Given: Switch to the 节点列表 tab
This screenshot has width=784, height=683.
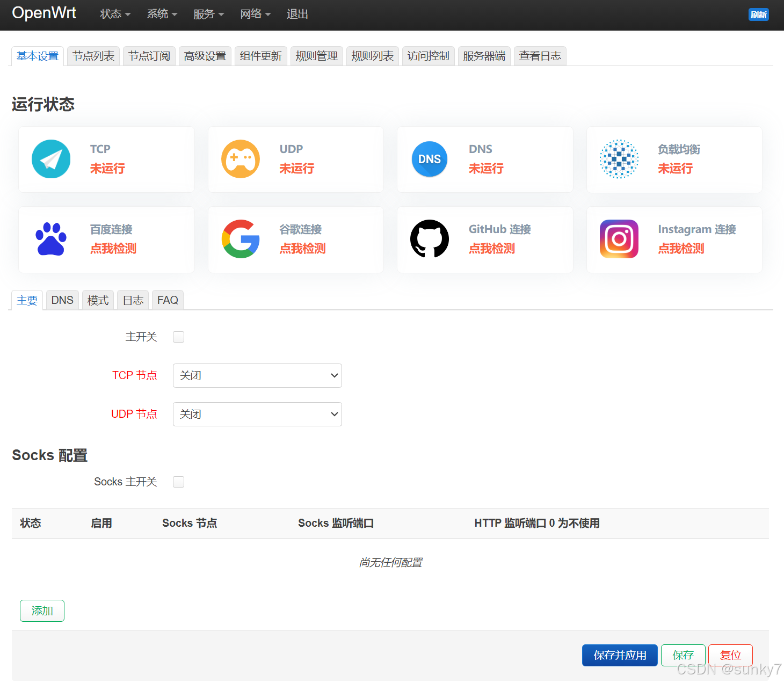Looking at the screenshot, I should pos(93,56).
